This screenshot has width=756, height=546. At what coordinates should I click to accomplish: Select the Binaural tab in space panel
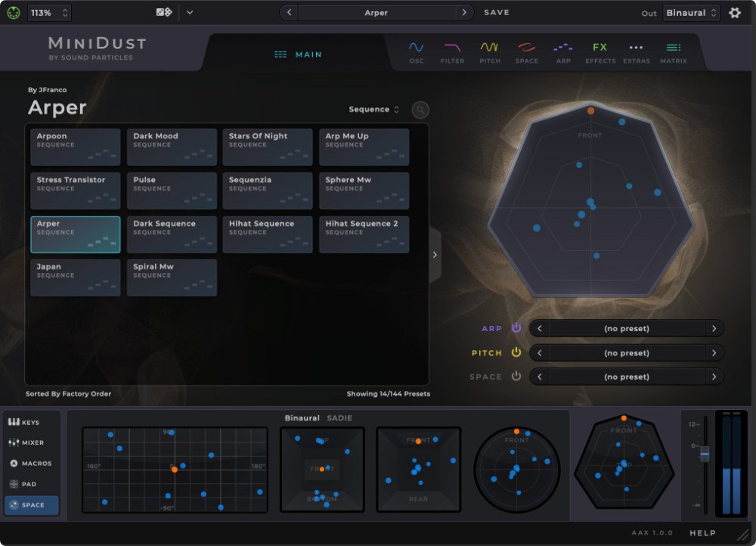[x=302, y=418]
